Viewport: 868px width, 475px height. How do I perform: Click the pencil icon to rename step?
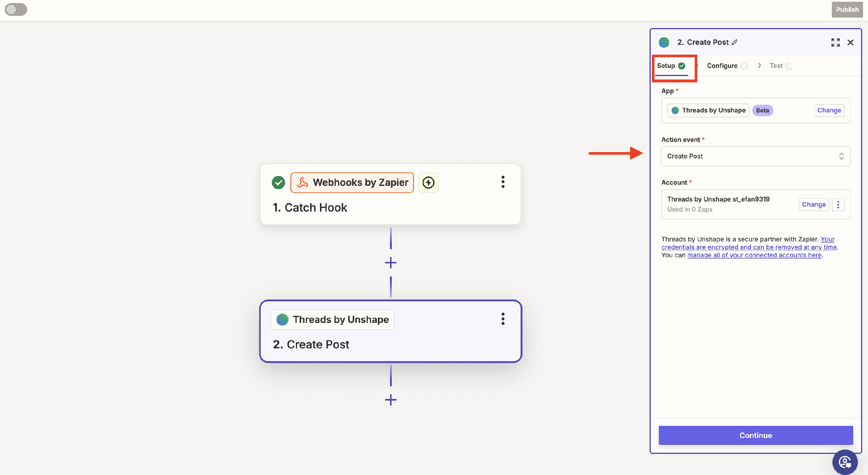pyautogui.click(x=735, y=42)
